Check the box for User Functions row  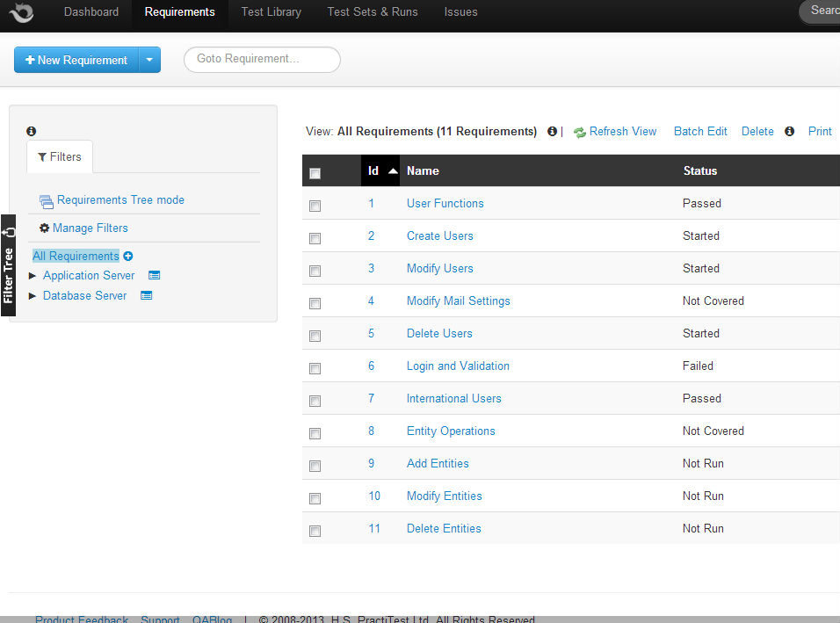[x=315, y=206]
